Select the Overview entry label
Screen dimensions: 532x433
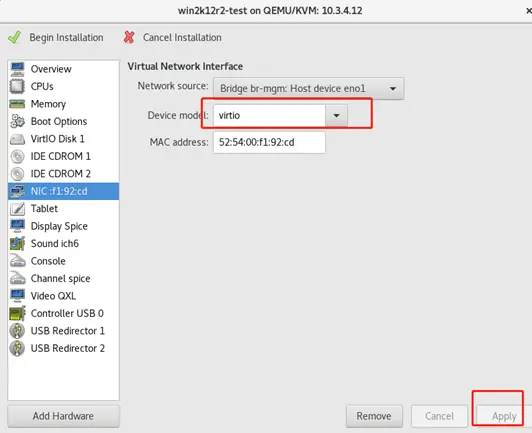coord(51,69)
